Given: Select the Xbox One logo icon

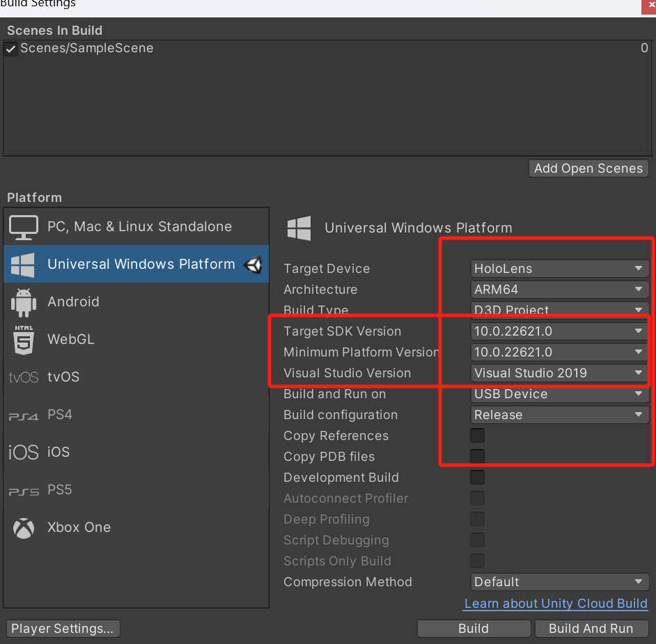Looking at the screenshot, I should [24, 528].
